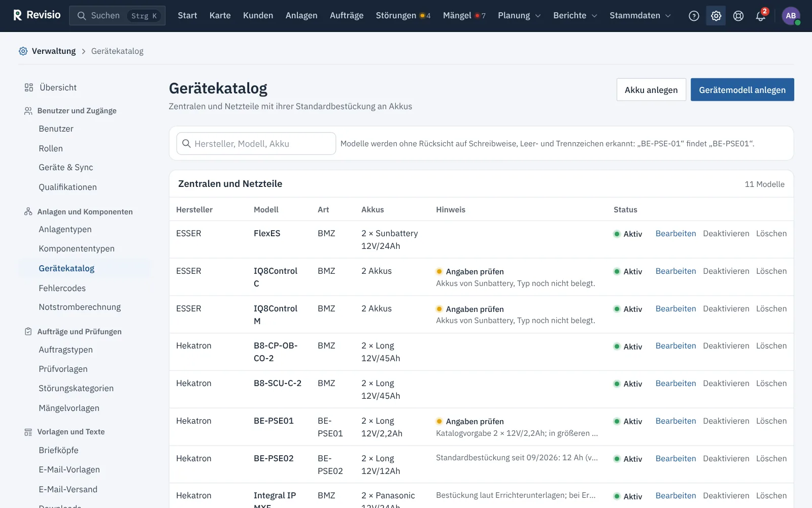Open the help question-mark icon
The image size is (812, 508).
(694, 16)
